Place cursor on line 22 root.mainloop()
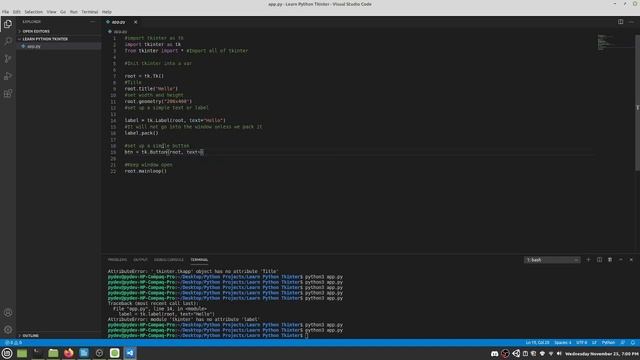This screenshot has height=360, width=640. pos(146,171)
